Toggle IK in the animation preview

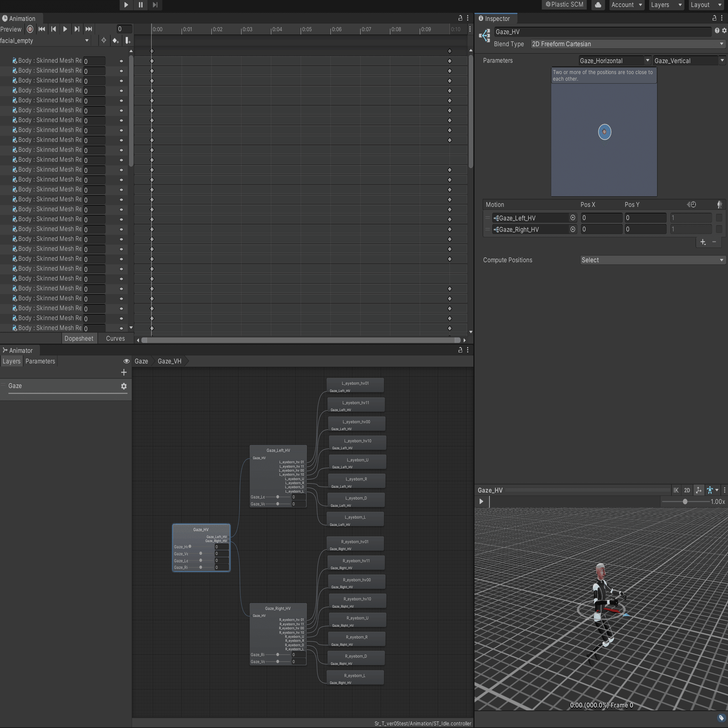point(676,490)
